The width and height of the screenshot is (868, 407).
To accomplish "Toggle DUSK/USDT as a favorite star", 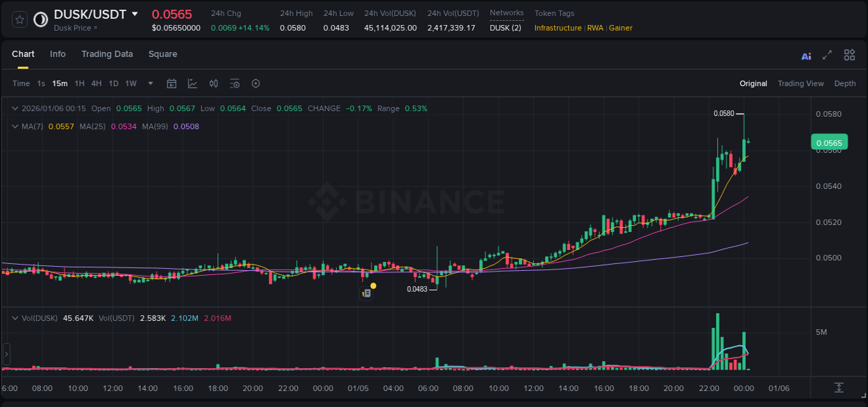I will coord(19,19).
